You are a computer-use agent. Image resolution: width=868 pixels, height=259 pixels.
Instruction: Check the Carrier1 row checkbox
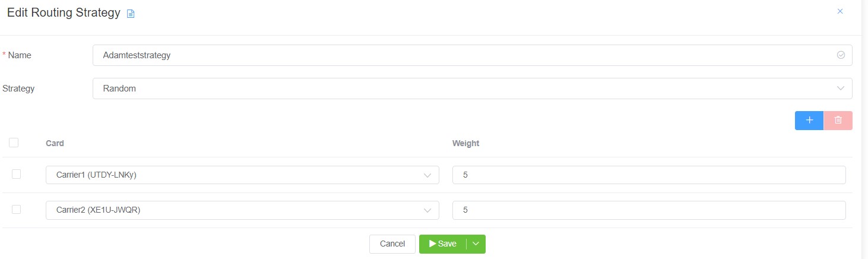16,174
